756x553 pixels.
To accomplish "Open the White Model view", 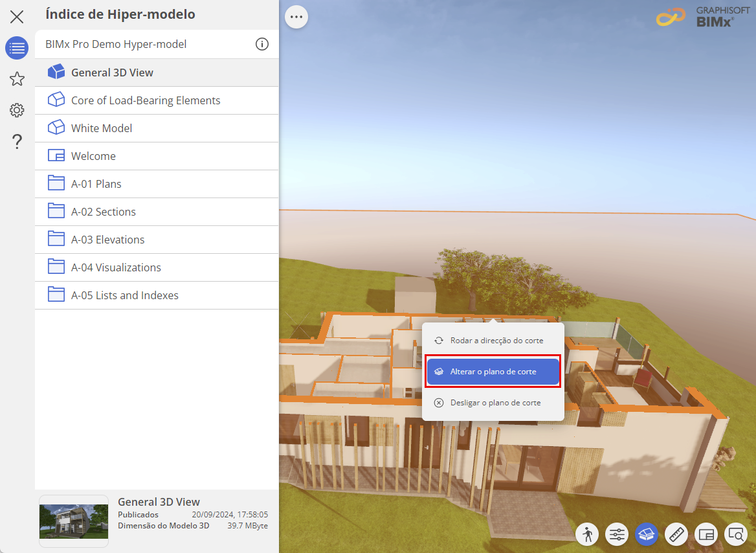I will [157, 128].
